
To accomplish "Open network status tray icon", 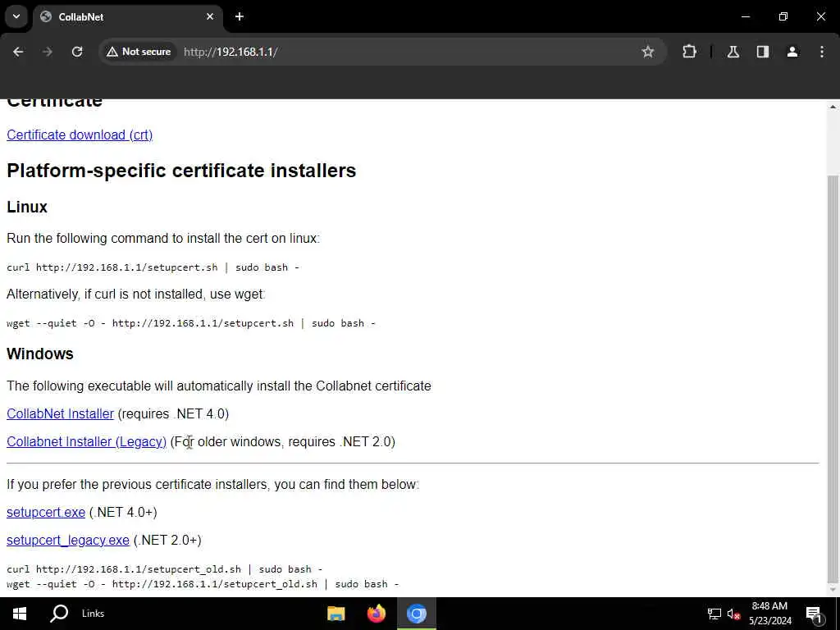I will [714, 614].
